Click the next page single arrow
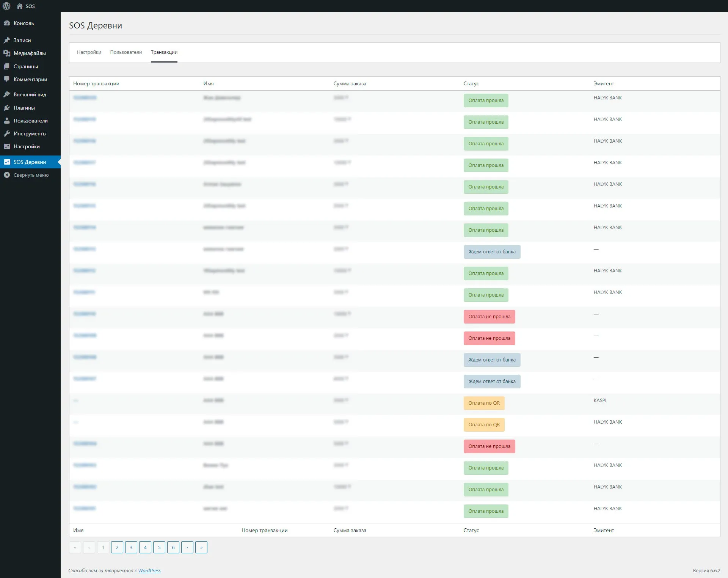Image resolution: width=728 pixels, height=578 pixels. [x=187, y=547]
